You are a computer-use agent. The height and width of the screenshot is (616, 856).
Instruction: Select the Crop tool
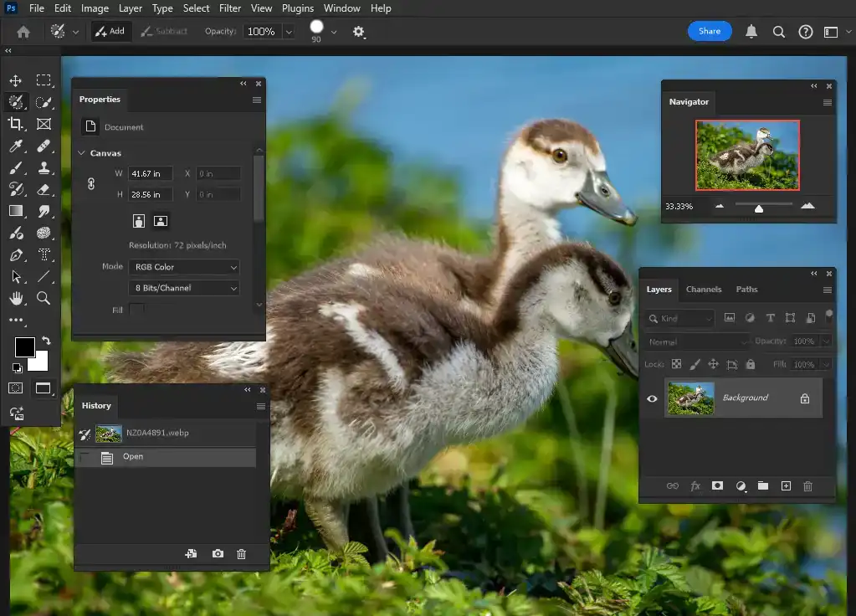click(15, 124)
